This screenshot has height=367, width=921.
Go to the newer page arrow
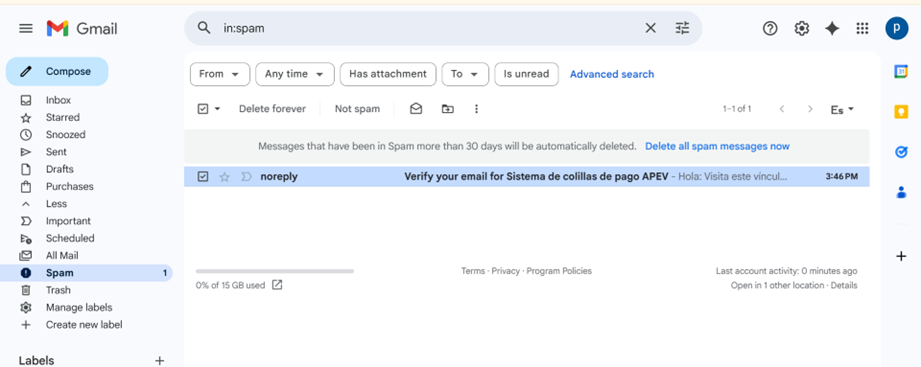pos(782,109)
